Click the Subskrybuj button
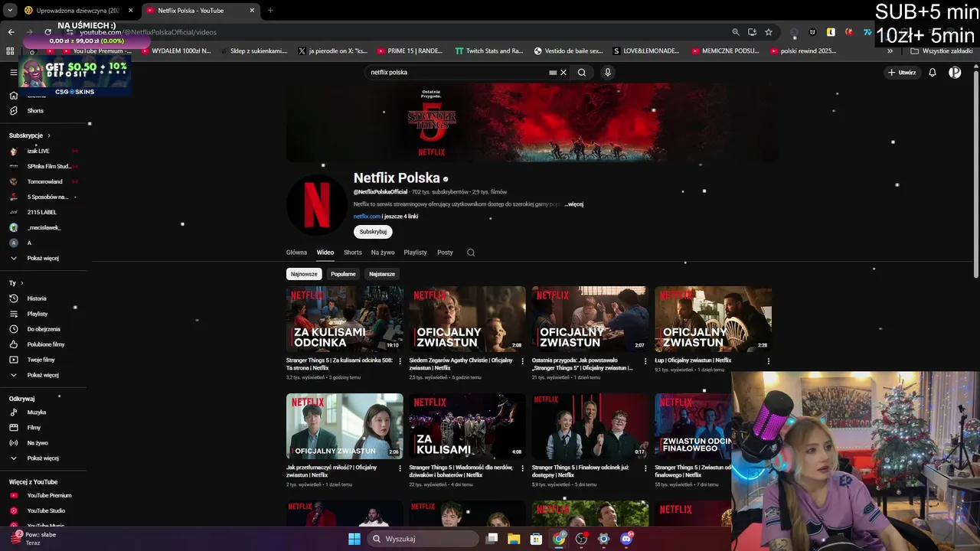The width and height of the screenshot is (980, 551). 373,232
